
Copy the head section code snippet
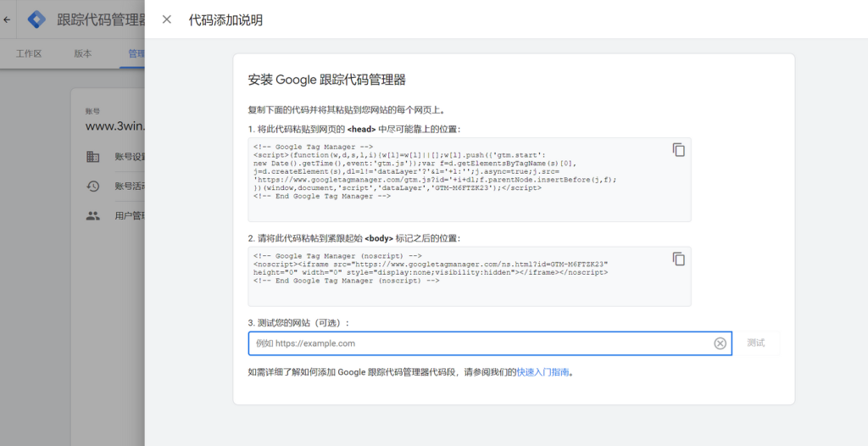coord(679,149)
